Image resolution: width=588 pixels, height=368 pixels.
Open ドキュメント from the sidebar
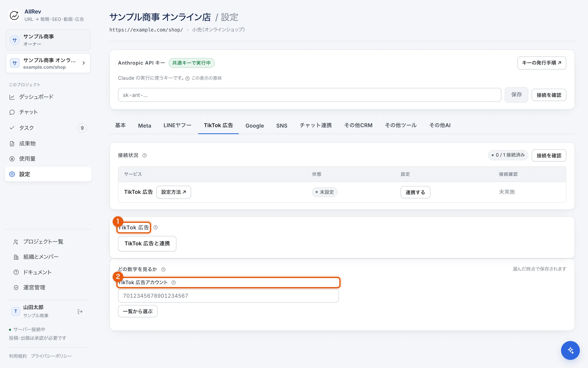coord(48,272)
